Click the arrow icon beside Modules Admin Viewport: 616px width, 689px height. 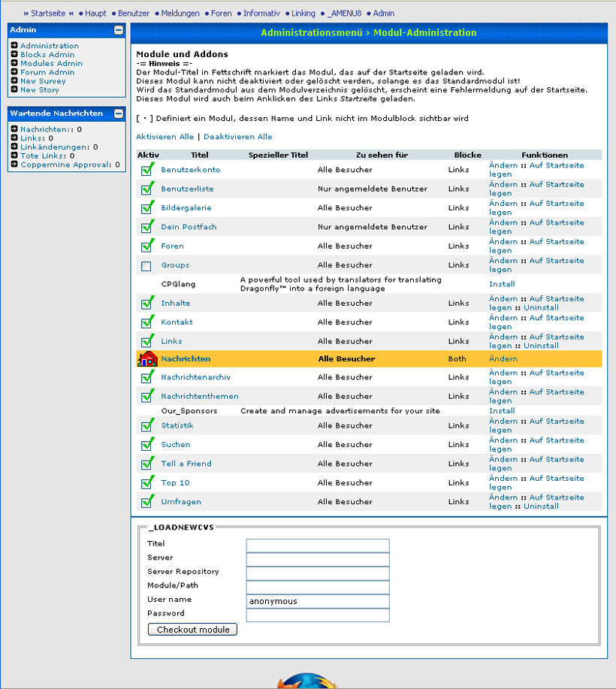tap(14, 63)
